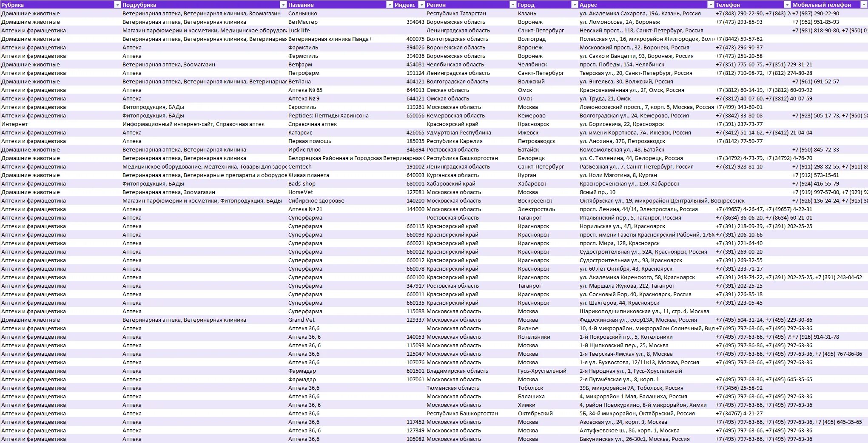
Task: Click the Интернет rubric cell
Action: pos(60,124)
